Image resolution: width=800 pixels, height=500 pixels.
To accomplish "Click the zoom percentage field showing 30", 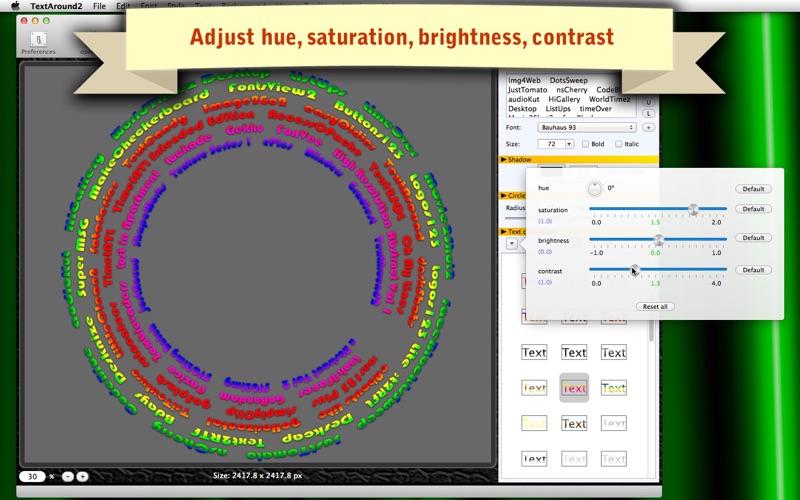I will pyautogui.click(x=33, y=477).
